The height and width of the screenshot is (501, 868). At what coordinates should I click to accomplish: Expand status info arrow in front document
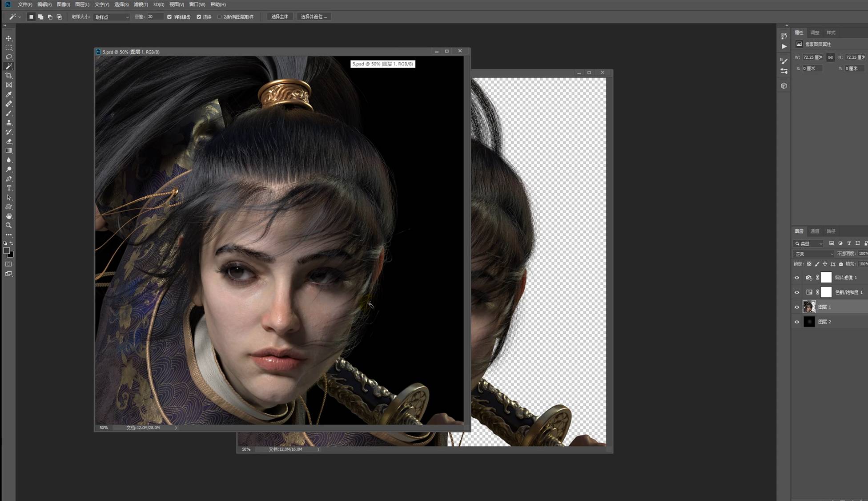(x=176, y=428)
